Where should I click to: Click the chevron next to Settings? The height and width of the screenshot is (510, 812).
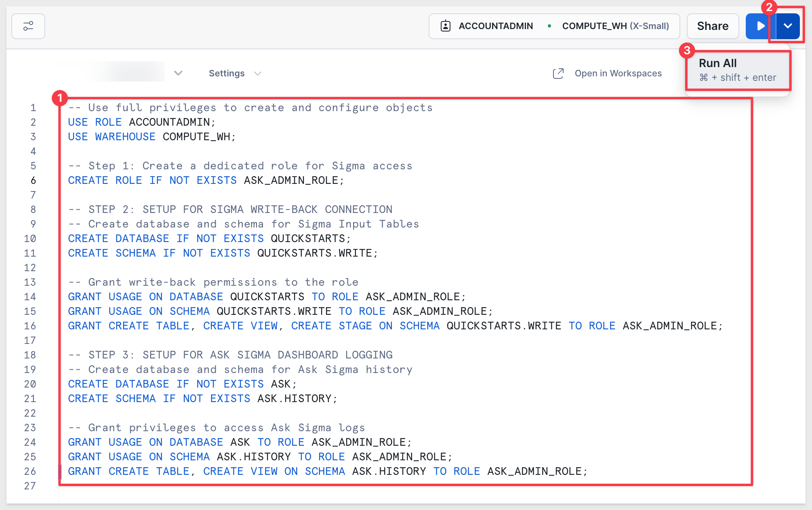[258, 74]
